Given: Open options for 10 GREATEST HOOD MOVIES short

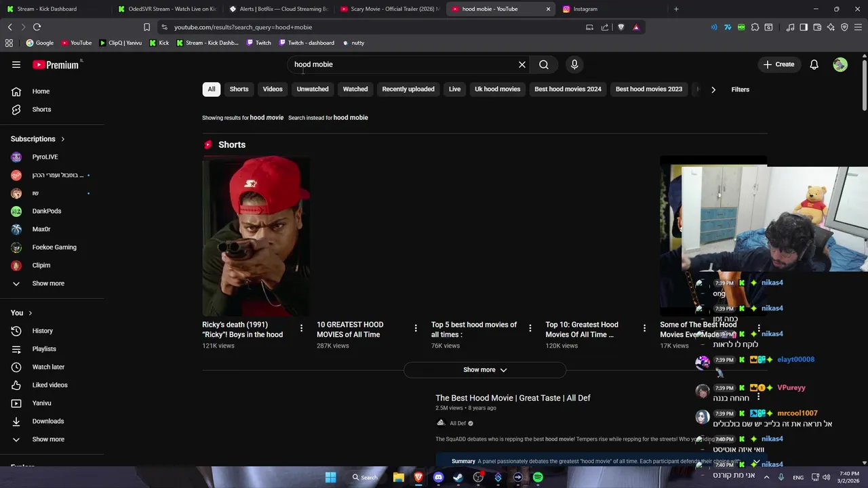Looking at the screenshot, I should click(416, 328).
